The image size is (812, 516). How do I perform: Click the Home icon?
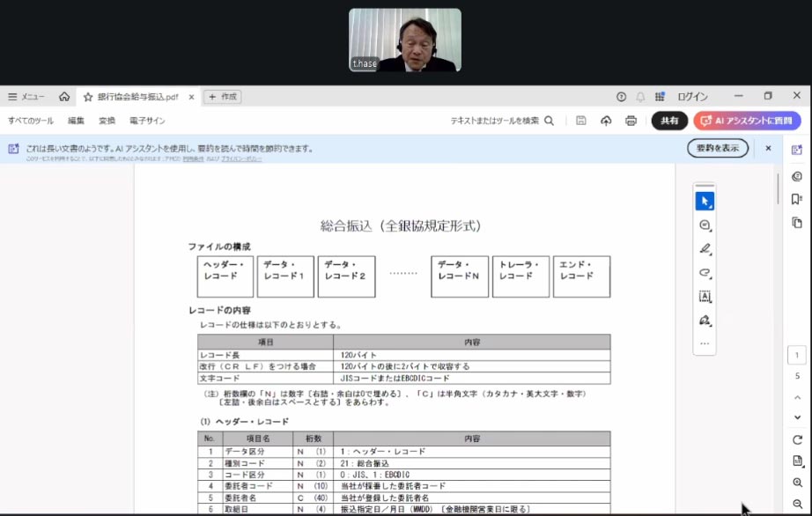point(65,97)
